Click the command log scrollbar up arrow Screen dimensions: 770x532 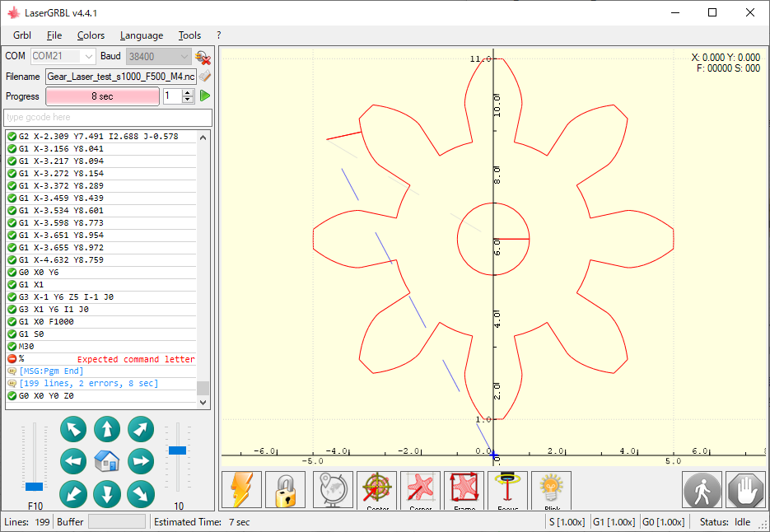(203, 138)
